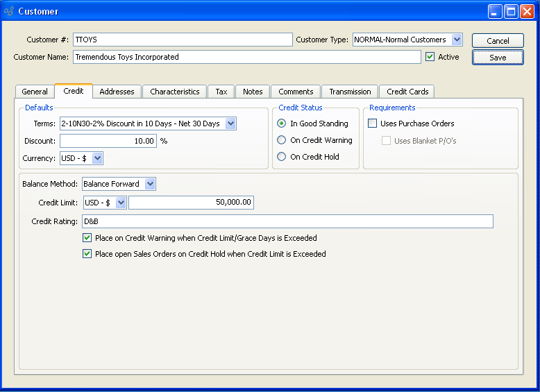Open the Defaults Currency dropdown

pyautogui.click(x=97, y=158)
